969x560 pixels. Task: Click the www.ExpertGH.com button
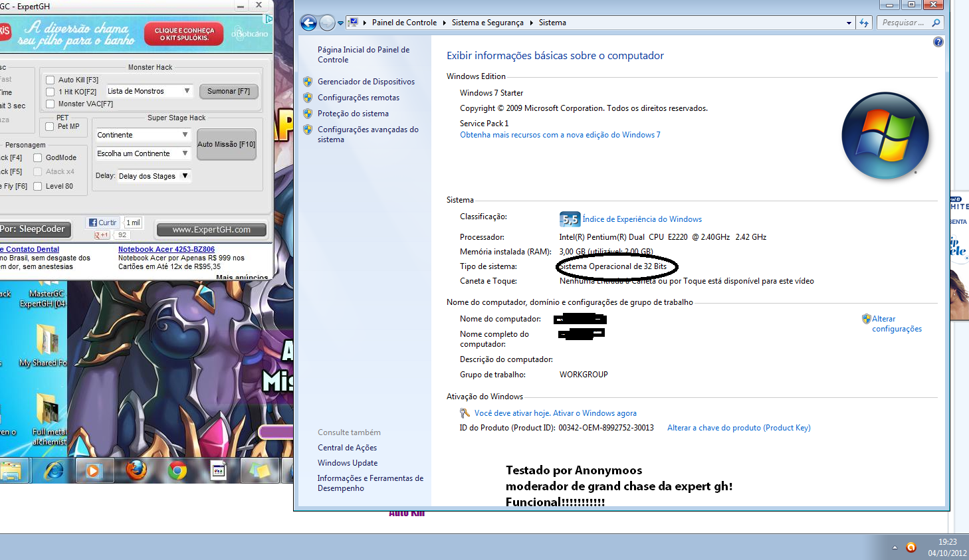[211, 230]
